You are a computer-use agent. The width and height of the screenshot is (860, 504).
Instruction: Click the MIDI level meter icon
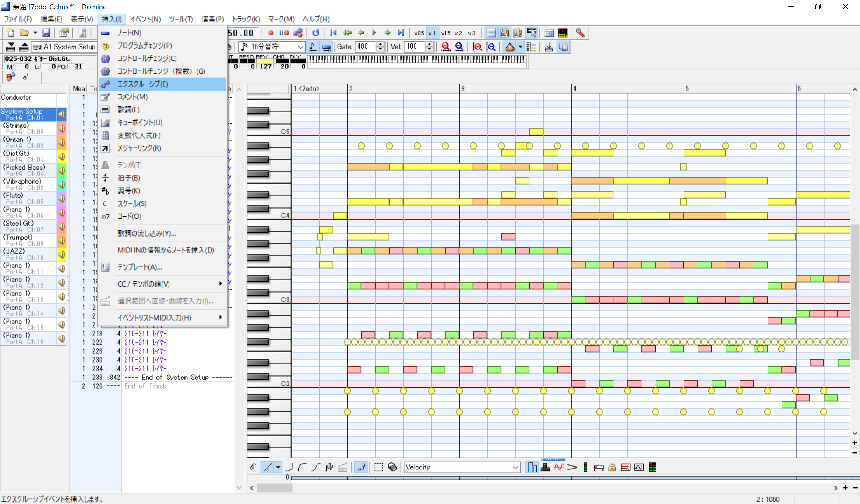(x=563, y=33)
